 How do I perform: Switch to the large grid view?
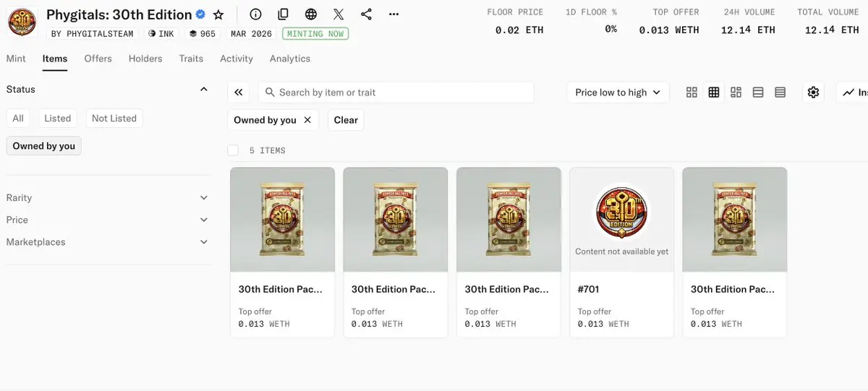click(692, 93)
